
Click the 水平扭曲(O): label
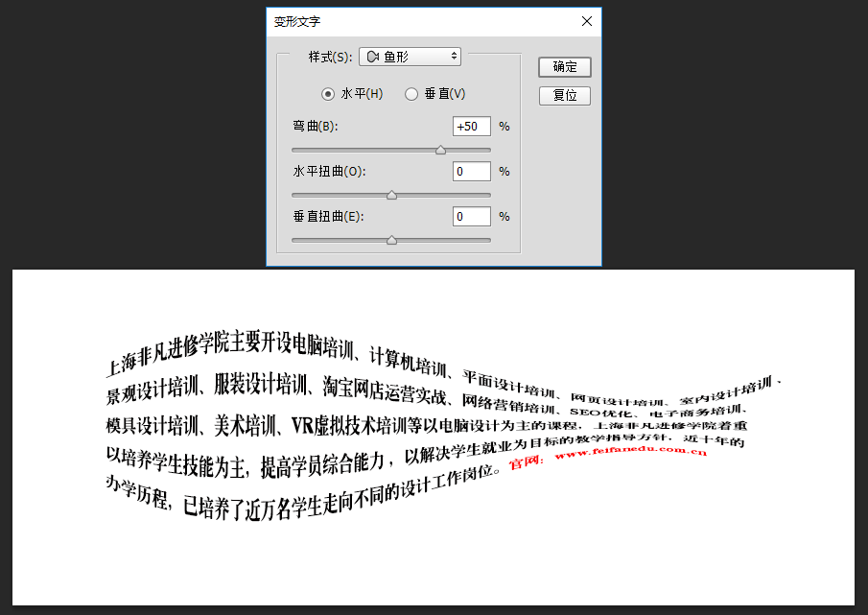coord(329,172)
